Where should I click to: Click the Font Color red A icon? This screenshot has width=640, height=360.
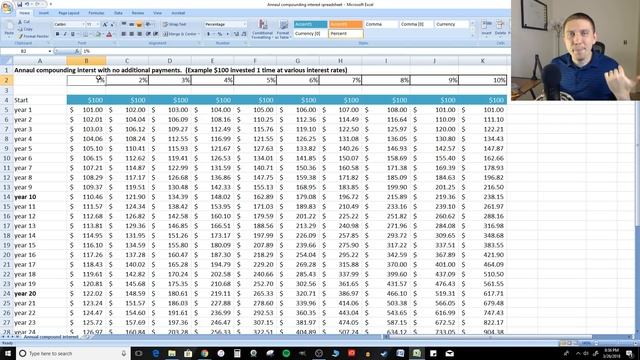[x=109, y=34]
